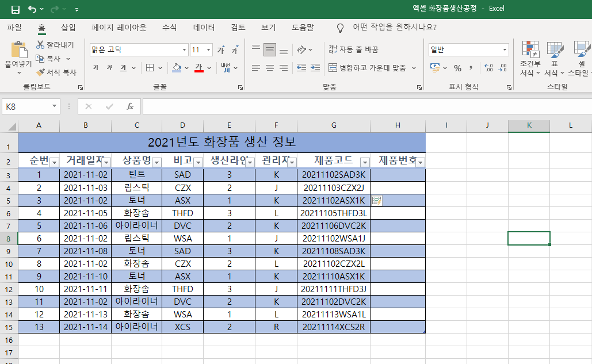592x364 pixels.
Task: Open Customize Quick Access Toolbar dropdown
Action: pyautogui.click(x=77, y=9)
